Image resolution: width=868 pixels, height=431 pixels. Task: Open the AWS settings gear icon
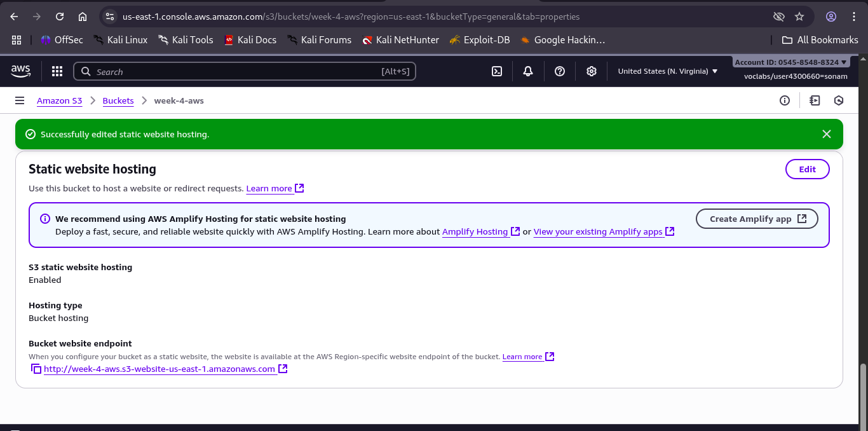592,71
